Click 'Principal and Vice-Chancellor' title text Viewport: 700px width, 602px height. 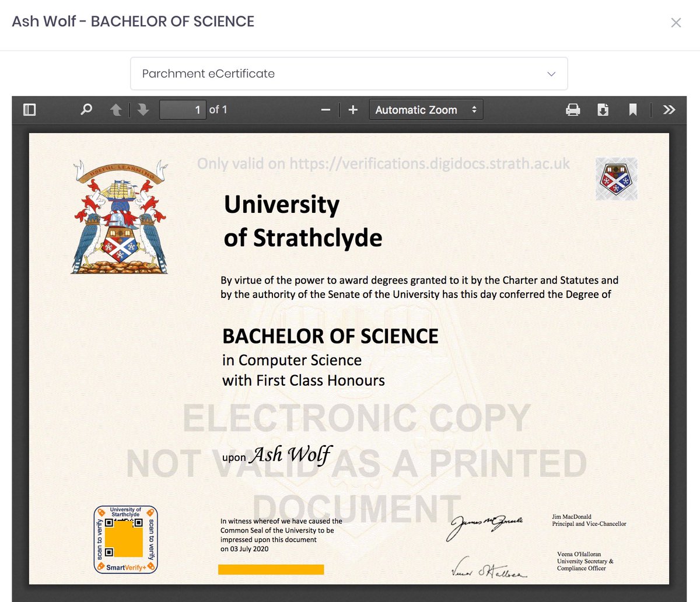[x=589, y=524]
